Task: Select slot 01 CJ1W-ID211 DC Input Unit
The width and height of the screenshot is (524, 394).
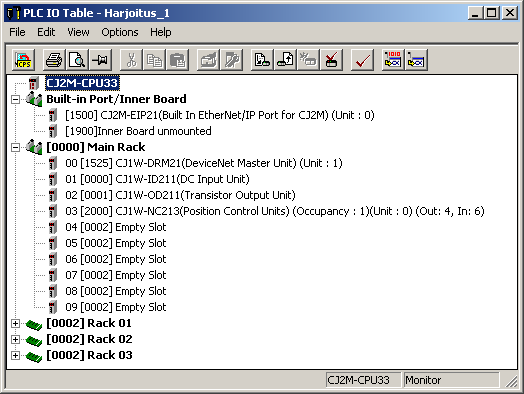Action: click(x=157, y=179)
